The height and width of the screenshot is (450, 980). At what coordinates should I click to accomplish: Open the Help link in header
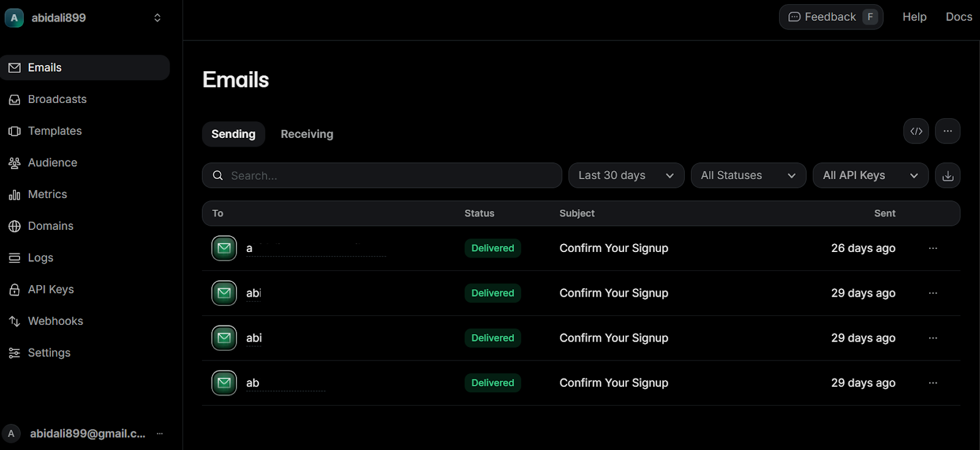click(914, 17)
